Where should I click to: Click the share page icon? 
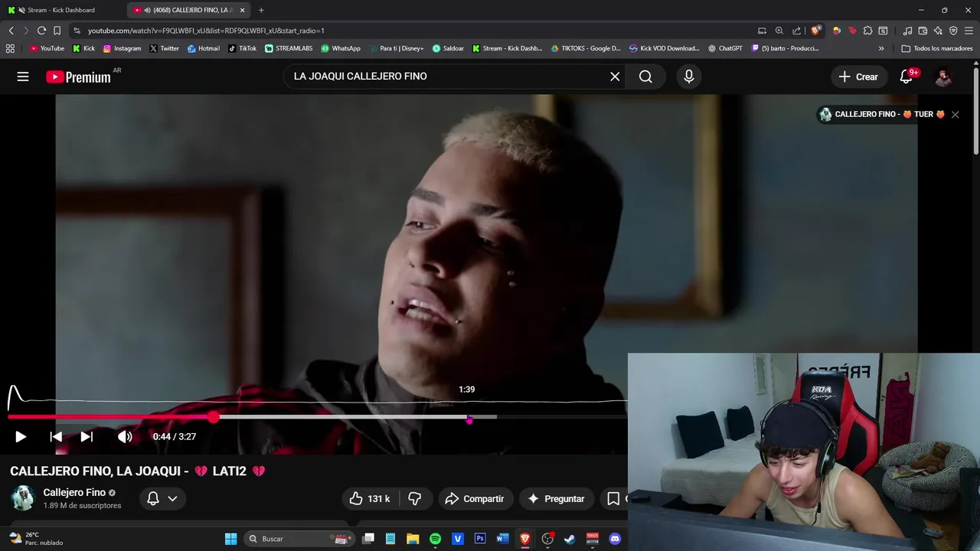pos(797,31)
